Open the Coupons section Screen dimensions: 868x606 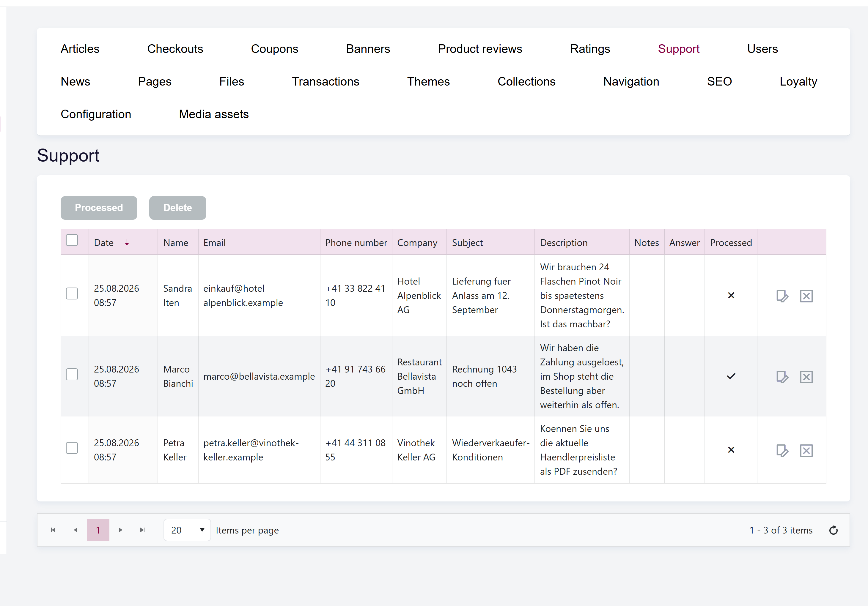274,49
